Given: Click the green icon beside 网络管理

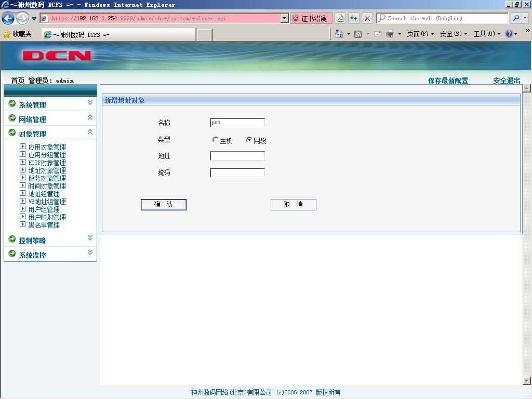Looking at the screenshot, I should 12,118.
